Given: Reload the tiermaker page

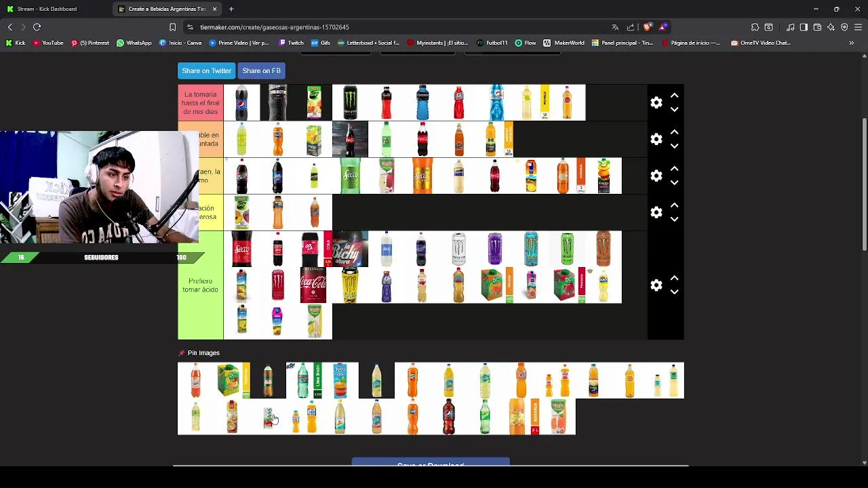Looking at the screenshot, I should 37,27.
